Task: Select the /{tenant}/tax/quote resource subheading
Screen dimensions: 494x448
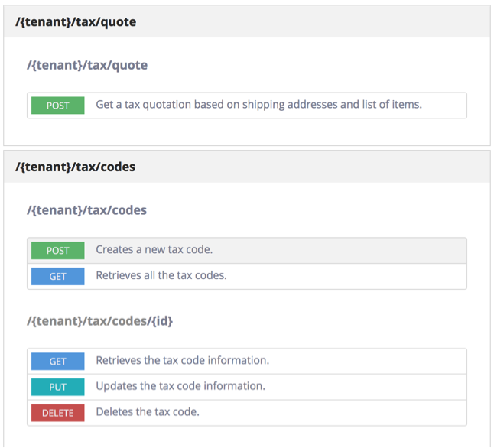Action: [x=87, y=65]
